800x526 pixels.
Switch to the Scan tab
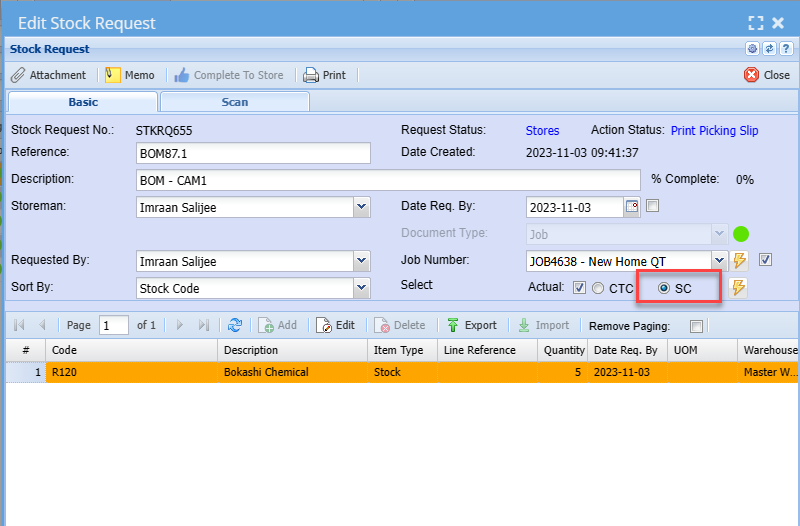point(235,102)
